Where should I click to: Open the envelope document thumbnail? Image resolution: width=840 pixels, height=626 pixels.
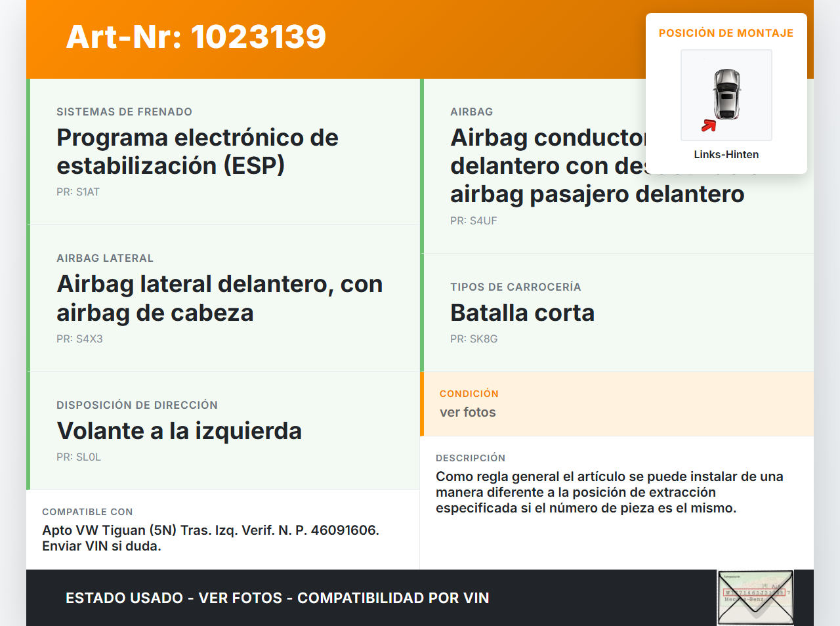click(755, 598)
